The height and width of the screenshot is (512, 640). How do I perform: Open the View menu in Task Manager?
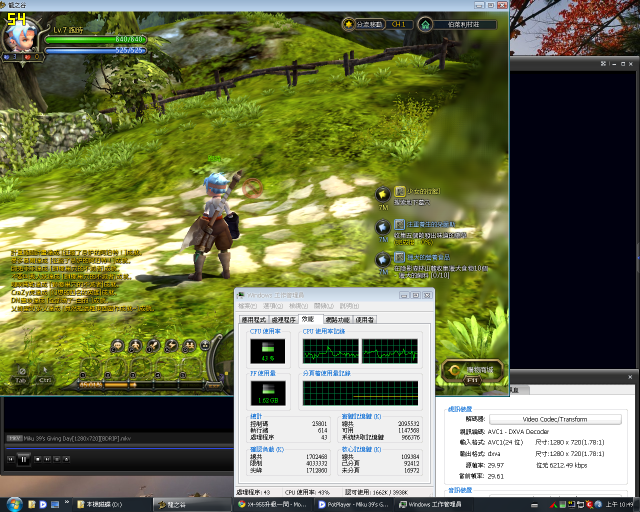[x=298, y=306]
